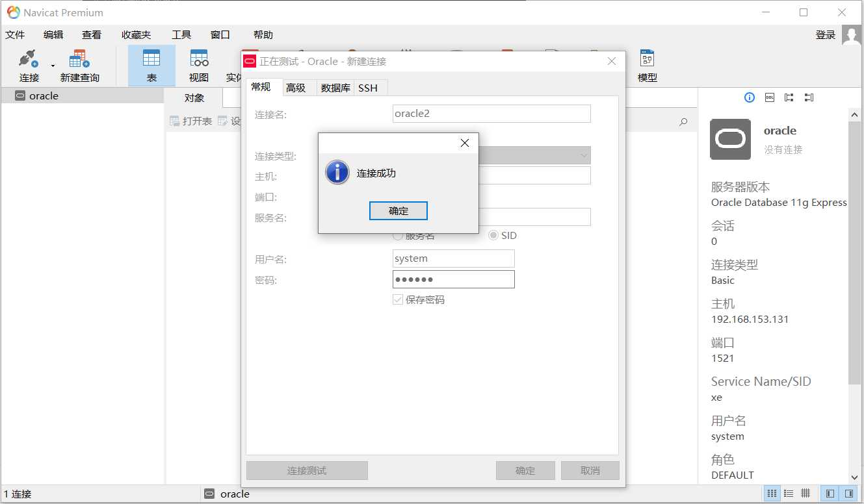Viewport: 864px width, 504px height.
Task: Click the 主机 input field
Action: click(534, 175)
